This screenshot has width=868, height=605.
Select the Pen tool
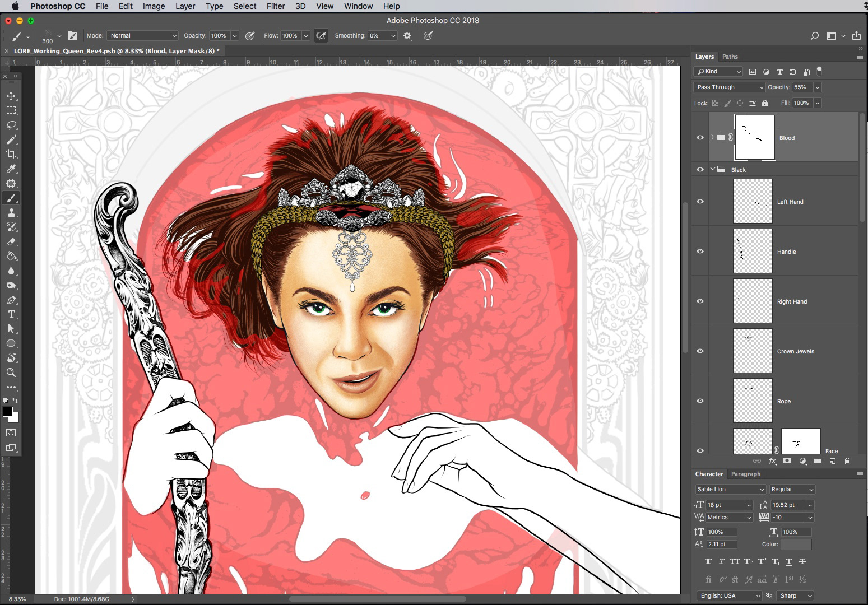point(11,300)
